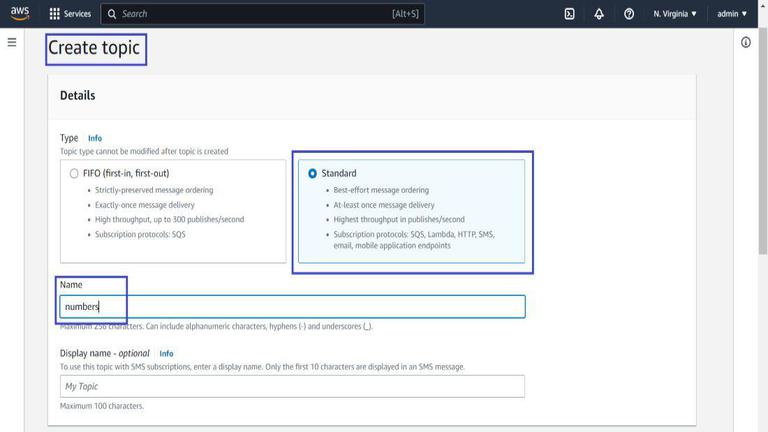Select the Standard topic type radio button
768x432 pixels.
coord(312,173)
